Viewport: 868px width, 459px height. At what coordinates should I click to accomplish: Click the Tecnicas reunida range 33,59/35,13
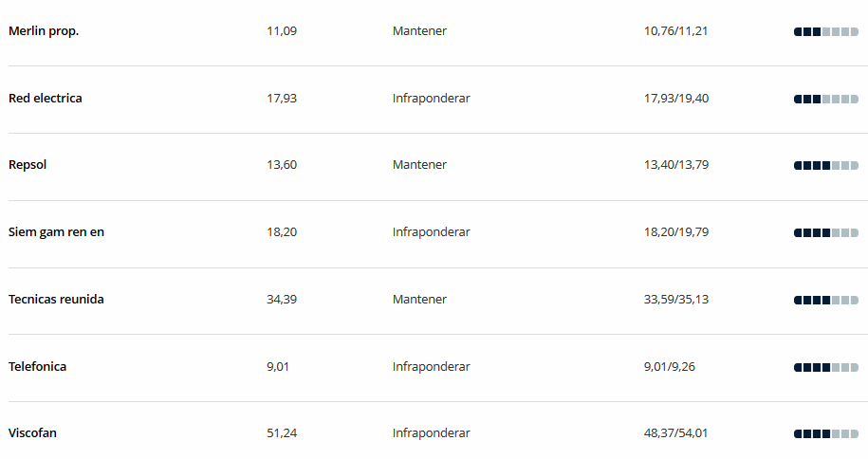pyautogui.click(x=675, y=300)
